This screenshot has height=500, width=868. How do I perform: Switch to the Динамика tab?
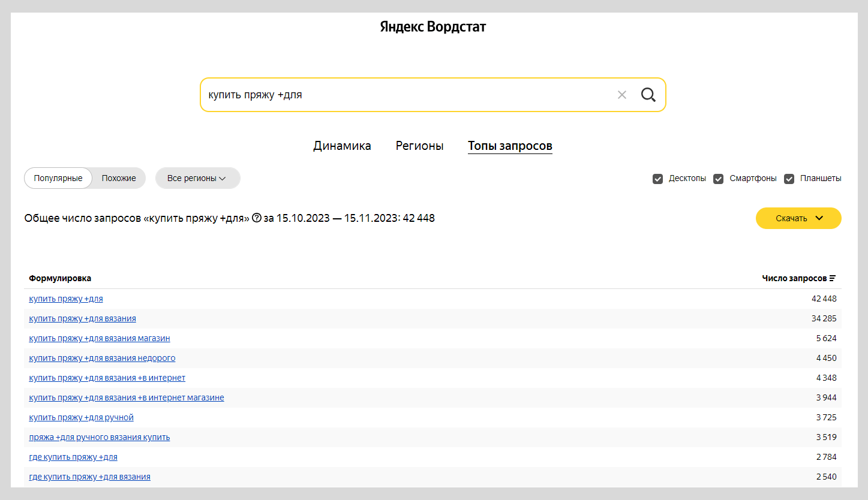342,146
